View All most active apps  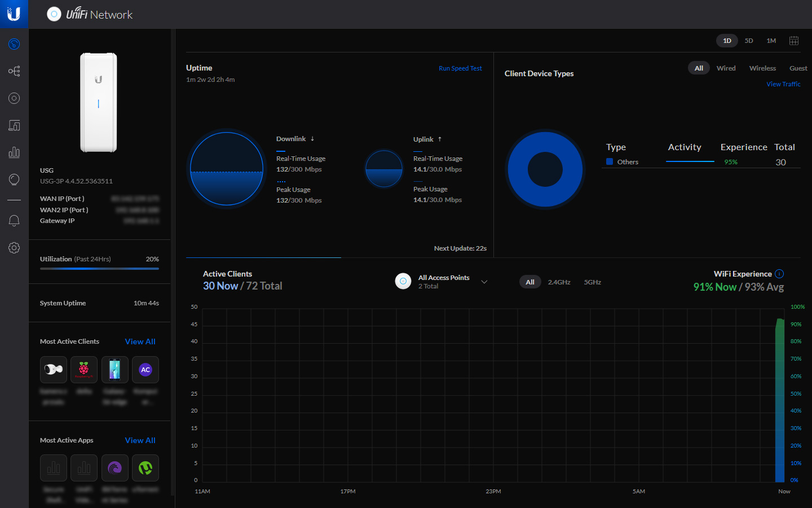click(140, 440)
